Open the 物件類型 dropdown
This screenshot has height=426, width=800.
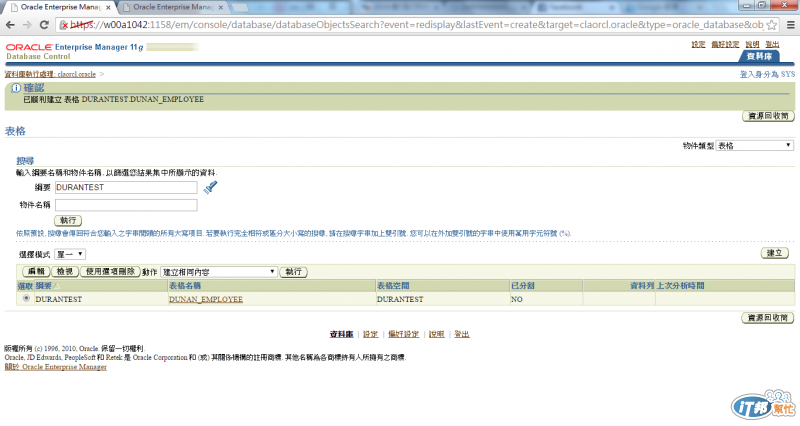[755, 145]
